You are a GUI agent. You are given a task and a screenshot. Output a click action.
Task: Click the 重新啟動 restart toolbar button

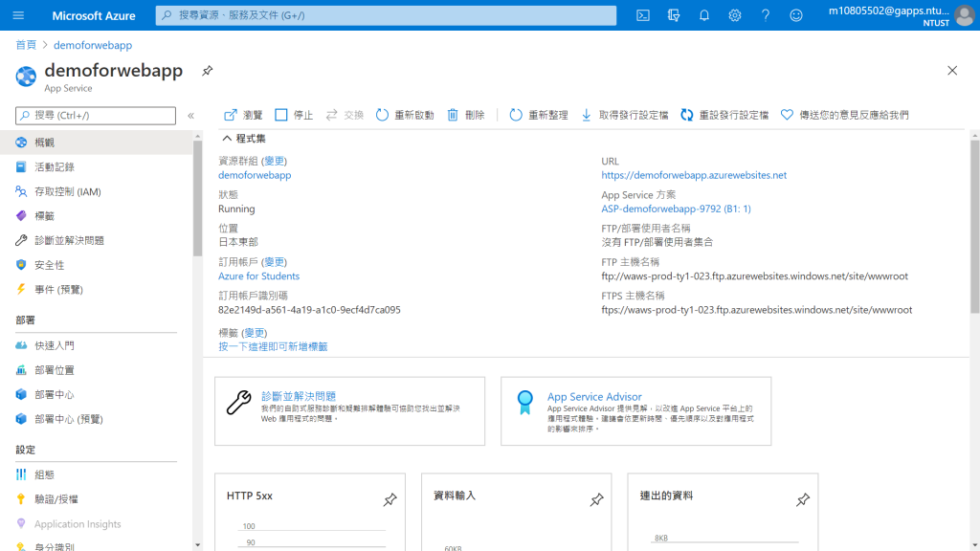point(405,115)
